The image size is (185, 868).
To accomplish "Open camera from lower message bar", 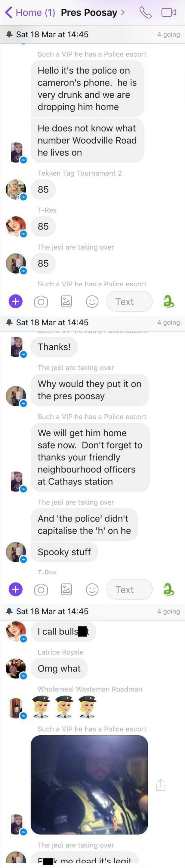I will [41, 589].
